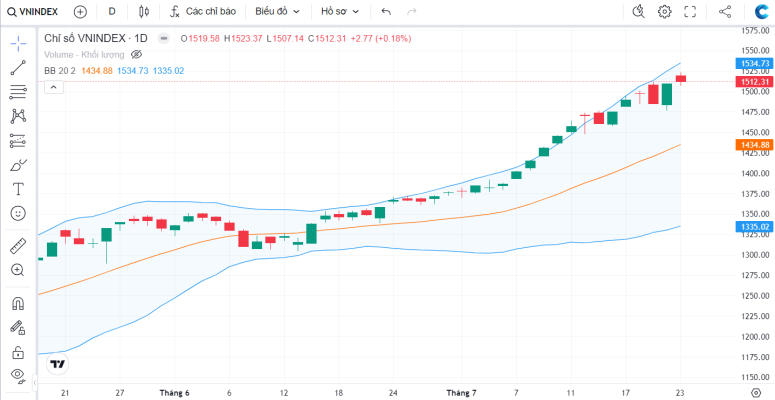The image size is (775, 400).
Task: Click the date label 24 on time axis
Action: [393, 393]
